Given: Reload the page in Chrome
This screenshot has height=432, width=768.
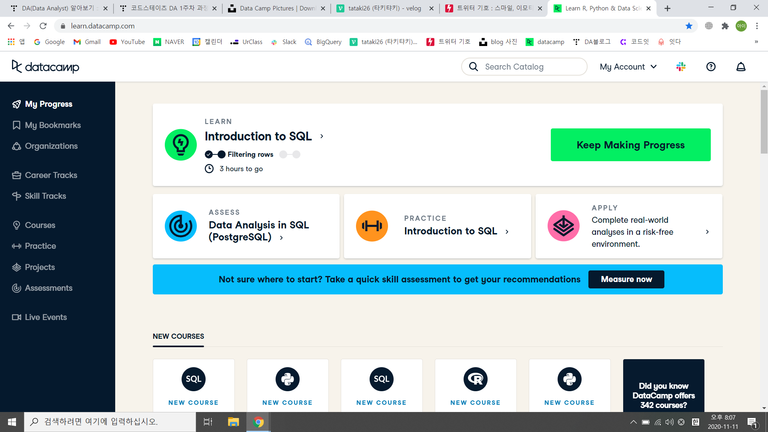Looking at the screenshot, I should tap(43, 26).
